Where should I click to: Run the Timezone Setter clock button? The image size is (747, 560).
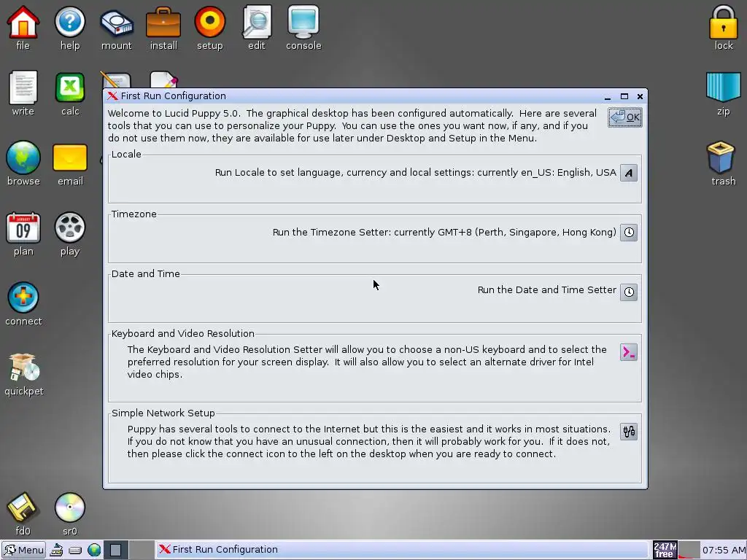click(628, 233)
